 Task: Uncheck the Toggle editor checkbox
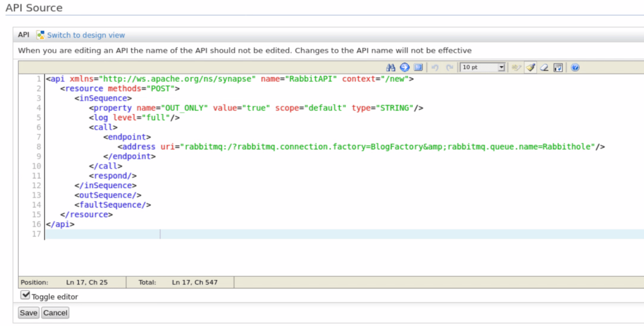[x=25, y=295]
